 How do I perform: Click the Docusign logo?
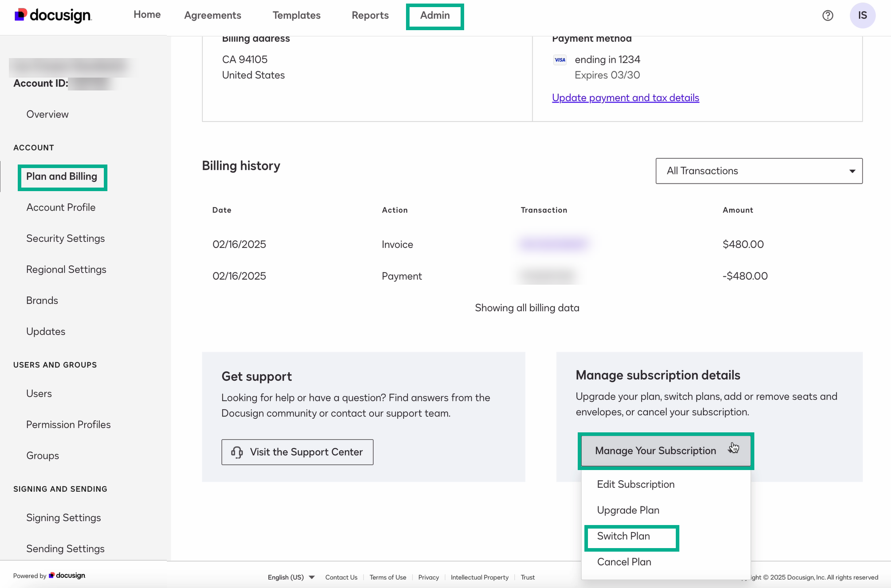[53, 15]
